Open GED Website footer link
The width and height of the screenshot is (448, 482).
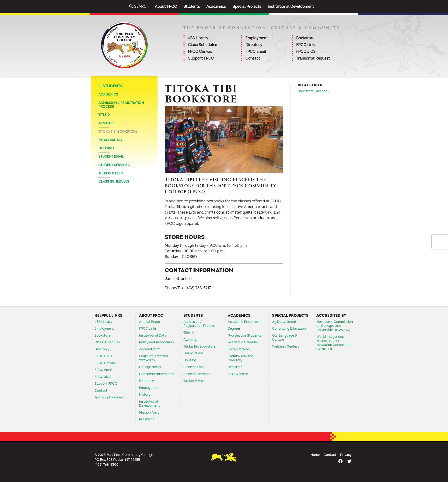[237, 374]
